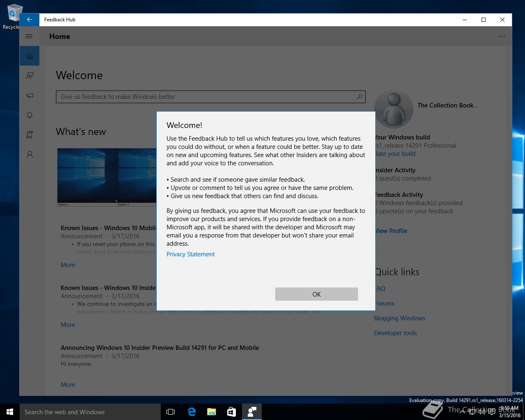Click More under Known Issues Windows 10 Insider
Screen dimensions: 525x420
click(x=68, y=325)
